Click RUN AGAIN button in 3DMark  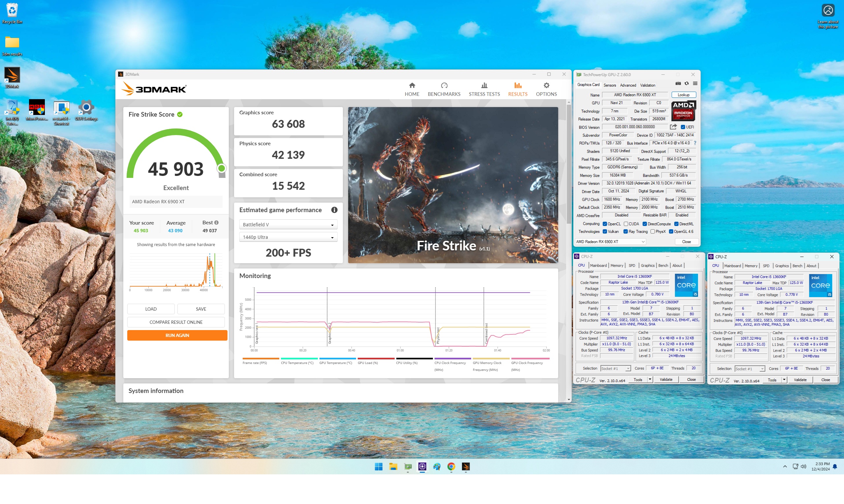click(177, 335)
